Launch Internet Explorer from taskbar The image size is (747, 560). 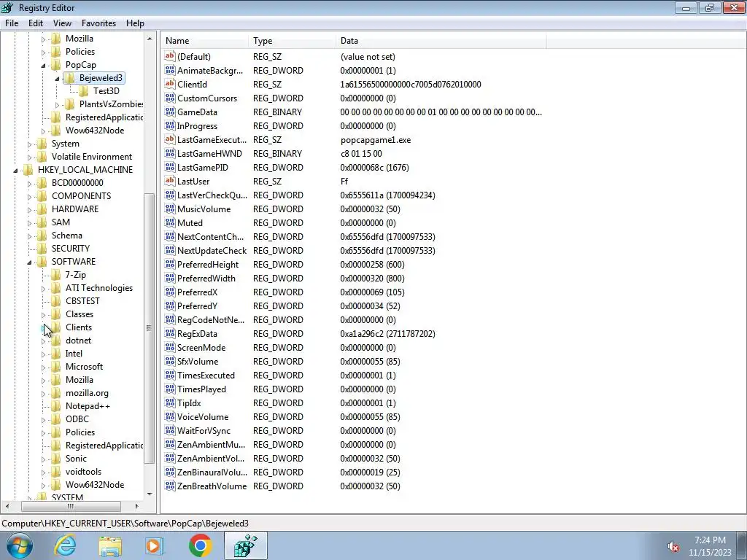[x=65, y=545]
